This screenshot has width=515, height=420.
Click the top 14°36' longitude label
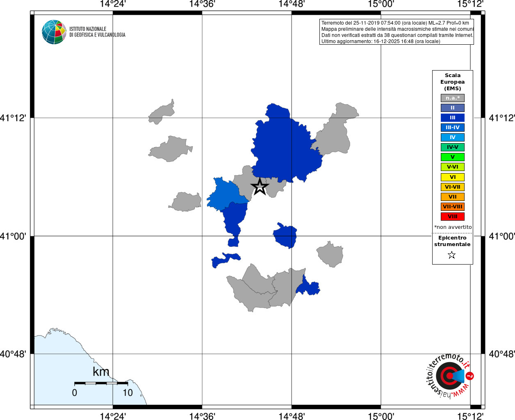(202, 4)
